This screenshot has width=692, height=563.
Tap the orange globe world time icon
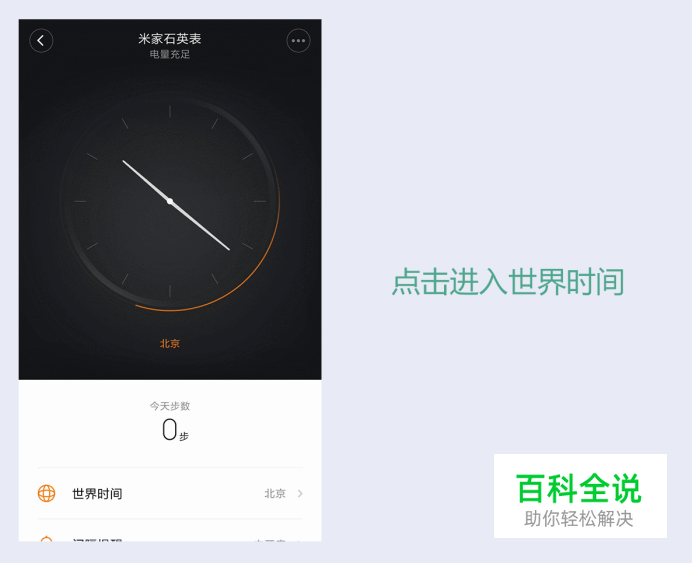[46, 493]
